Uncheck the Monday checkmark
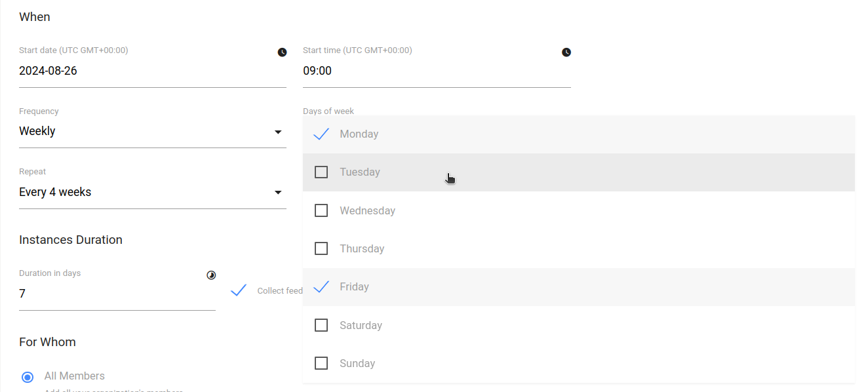The image size is (868, 392). click(321, 134)
